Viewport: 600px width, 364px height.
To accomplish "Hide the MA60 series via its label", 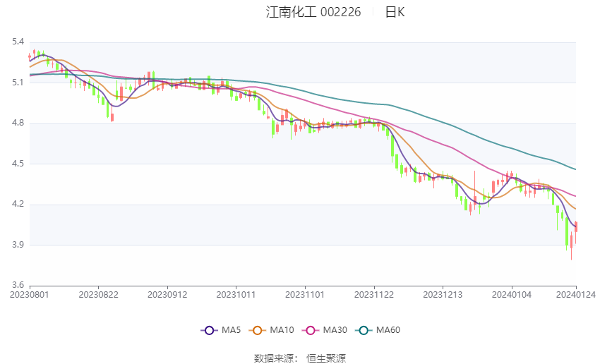I will pyautogui.click(x=388, y=330).
